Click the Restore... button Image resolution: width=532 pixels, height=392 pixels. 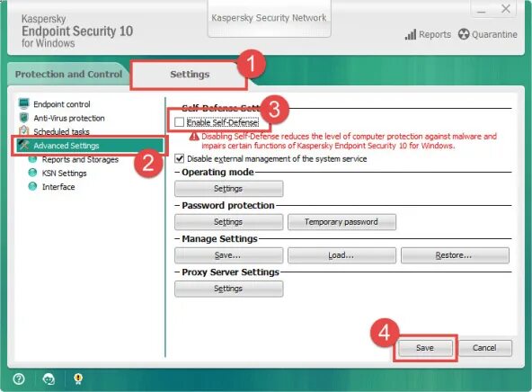(x=455, y=255)
